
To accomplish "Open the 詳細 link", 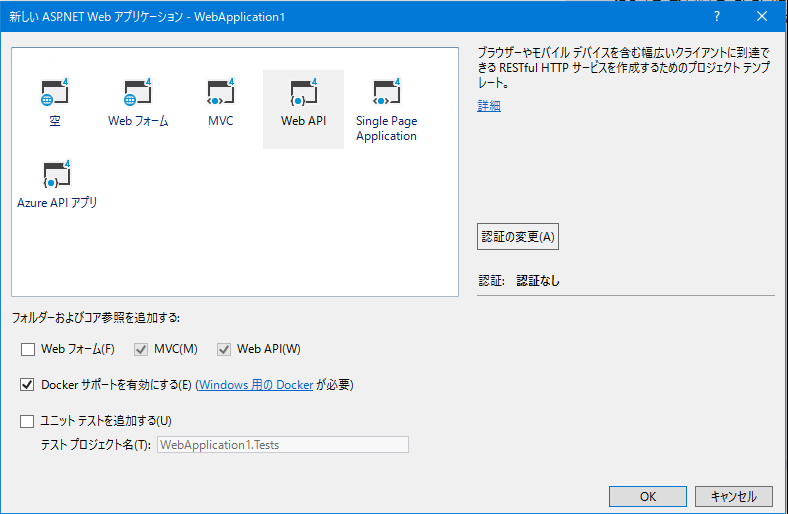I will [489, 106].
